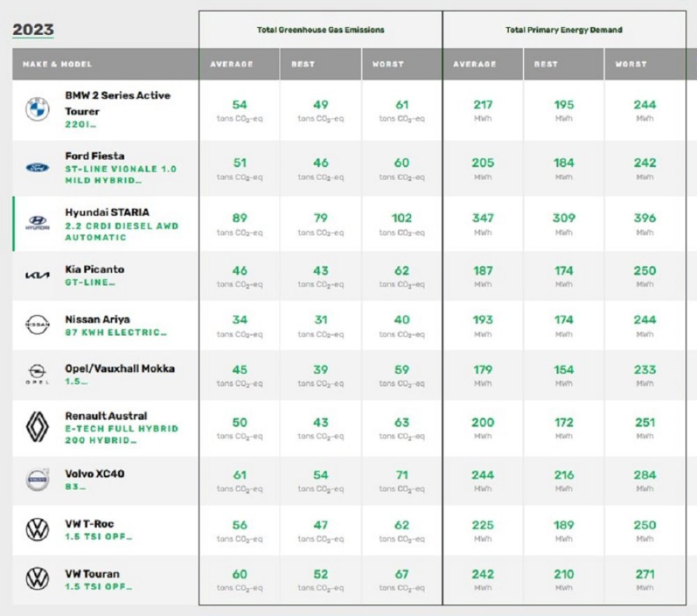The height and width of the screenshot is (616, 697).
Task: Click Nissan Ariya best emissions value 31
Action: point(321,320)
